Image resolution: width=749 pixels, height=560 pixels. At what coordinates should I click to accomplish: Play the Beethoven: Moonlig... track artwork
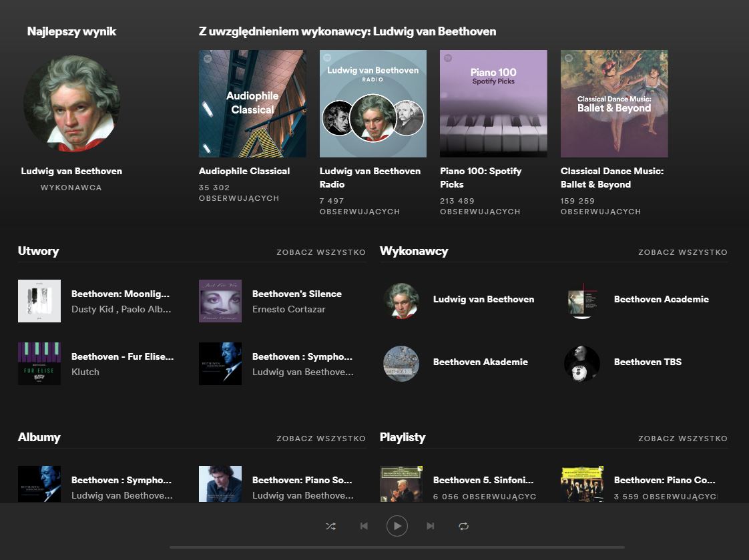pyautogui.click(x=39, y=301)
